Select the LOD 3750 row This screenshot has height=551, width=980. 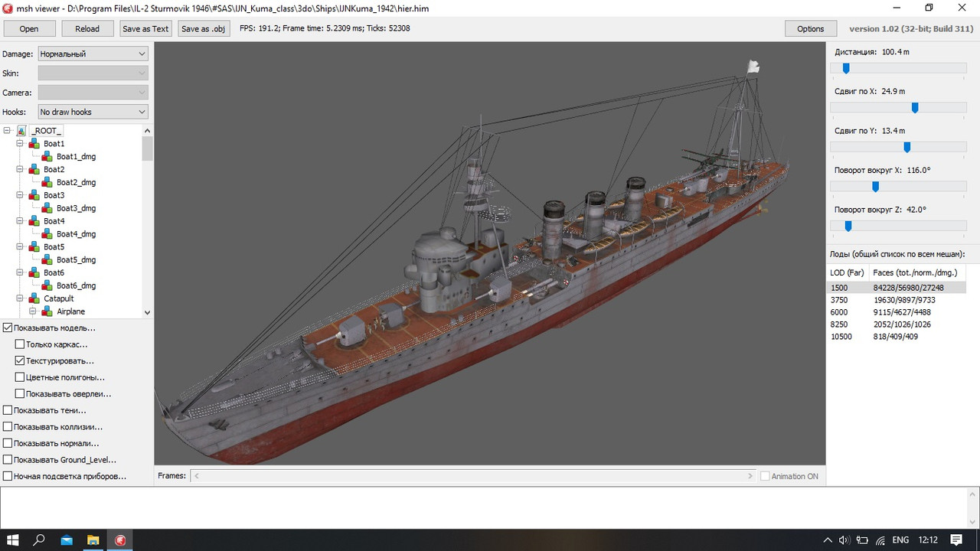(897, 300)
